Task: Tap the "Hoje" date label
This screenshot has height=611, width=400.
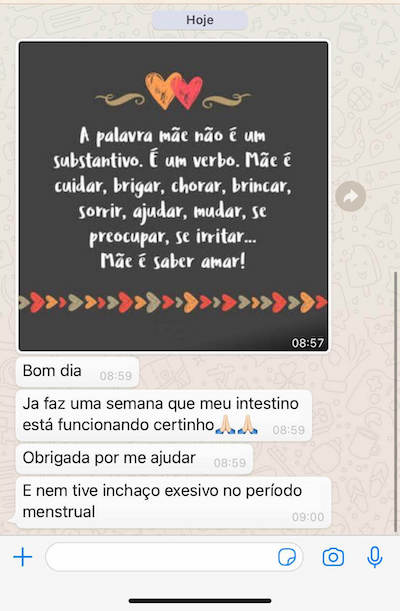Action: [x=200, y=20]
